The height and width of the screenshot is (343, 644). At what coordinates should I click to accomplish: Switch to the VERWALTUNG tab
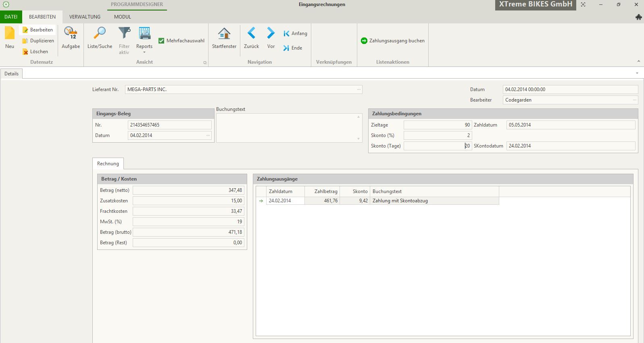pyautogui.click(x=85, y=17)
